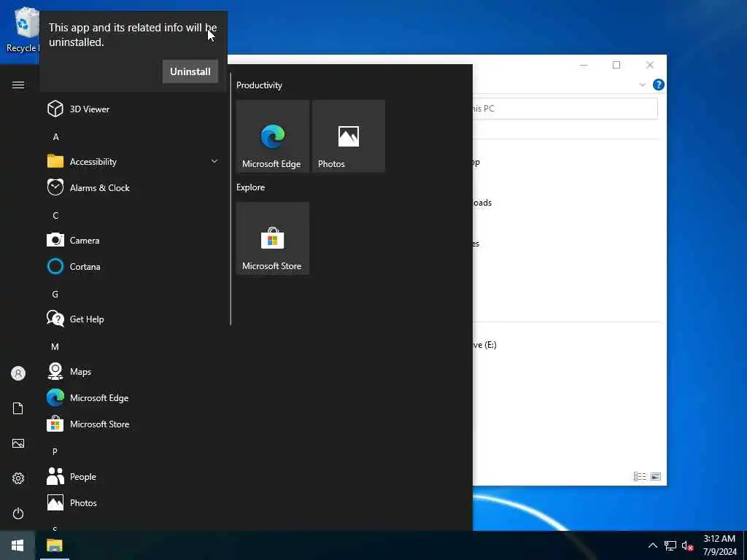Maximize the File Explorer window
Viewport: 747px width, 560px height.
pyautogui.click(x=616, y=65)
